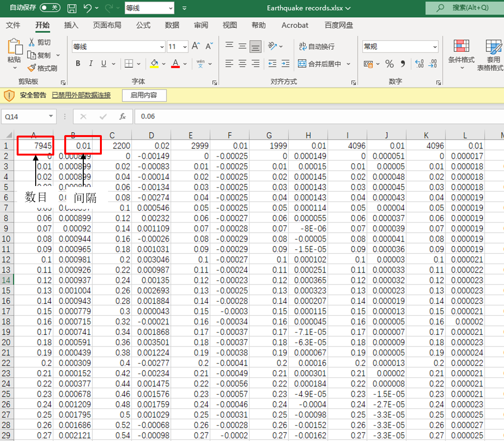Select row 14 header
This screenshot has width=504, height=441.
[6, 280]
